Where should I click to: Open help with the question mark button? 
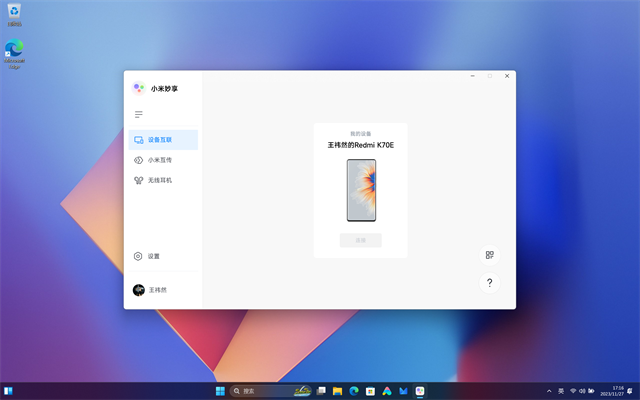point(489,283)
